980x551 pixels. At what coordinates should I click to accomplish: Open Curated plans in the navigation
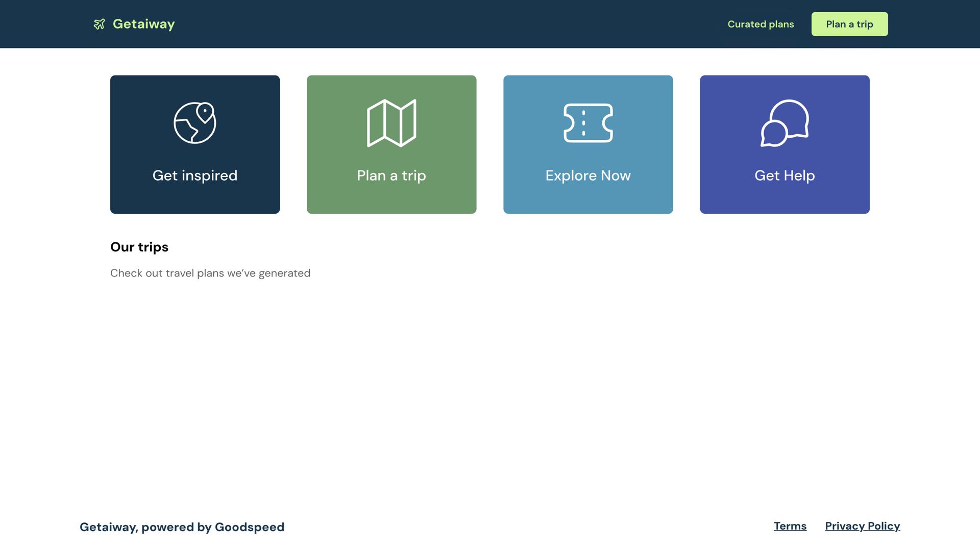tap(761, 24)
